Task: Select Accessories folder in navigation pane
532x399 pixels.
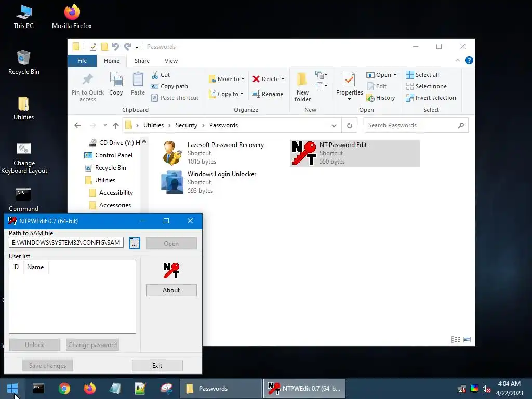Action: 110,205
